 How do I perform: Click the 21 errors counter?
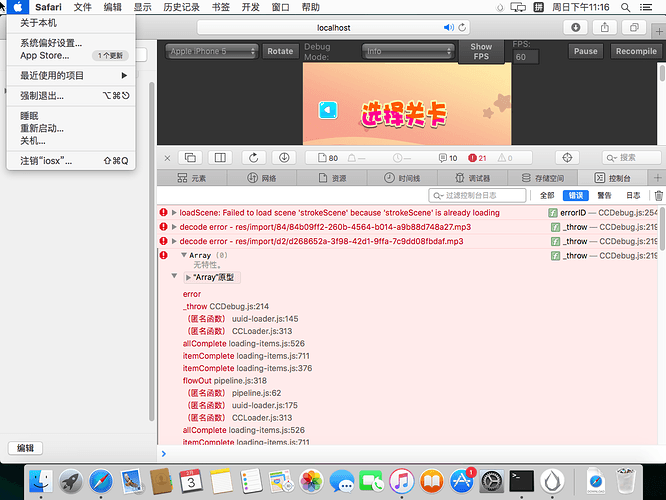coord(477,158)
